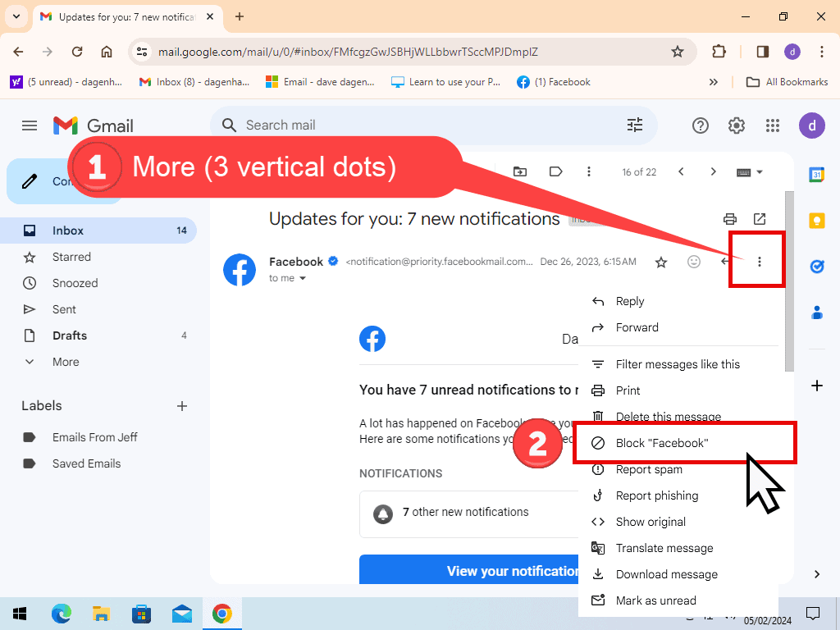Viewport: 840px width, 630px height.
Task: Open Gmail settings gear icon
Action: click(x=736, y=126)
